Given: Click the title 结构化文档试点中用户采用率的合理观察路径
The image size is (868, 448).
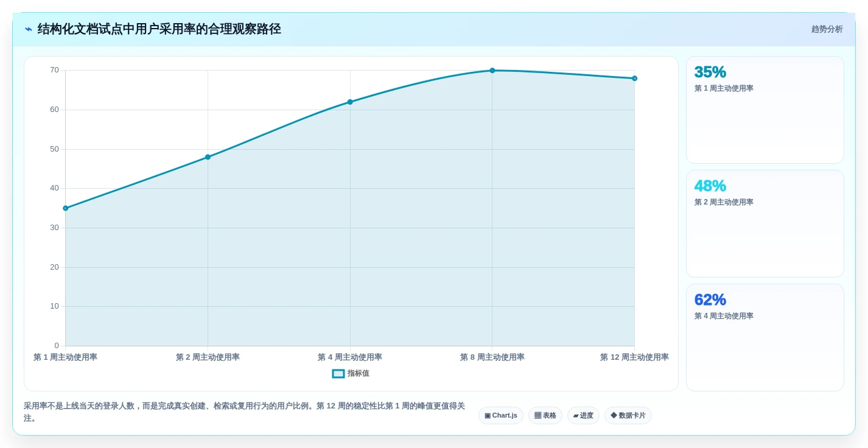Looking at the screenshot, I should click(159, 29).
